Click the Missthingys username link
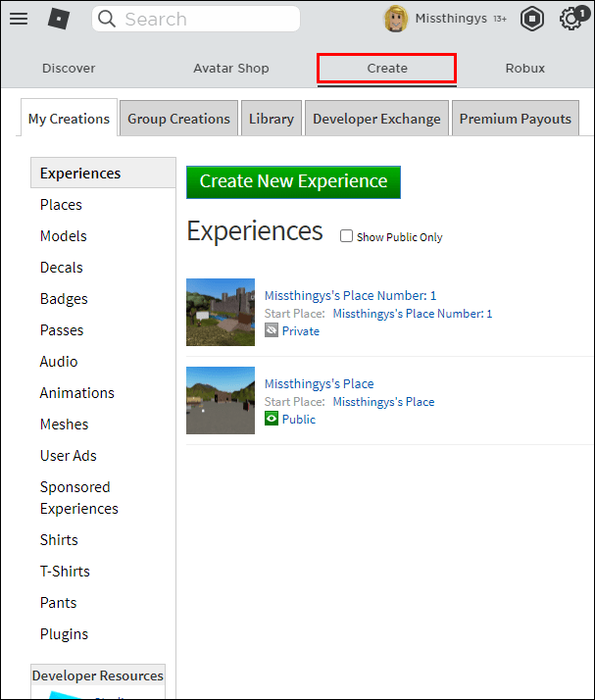 tap(451, 19)
